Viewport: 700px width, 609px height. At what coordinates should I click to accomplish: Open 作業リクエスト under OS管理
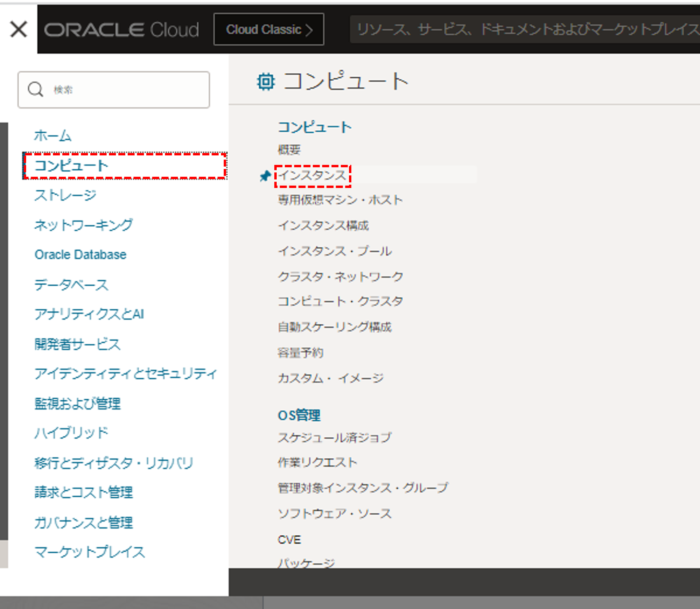pyautogui.click(x=317, y=462)
